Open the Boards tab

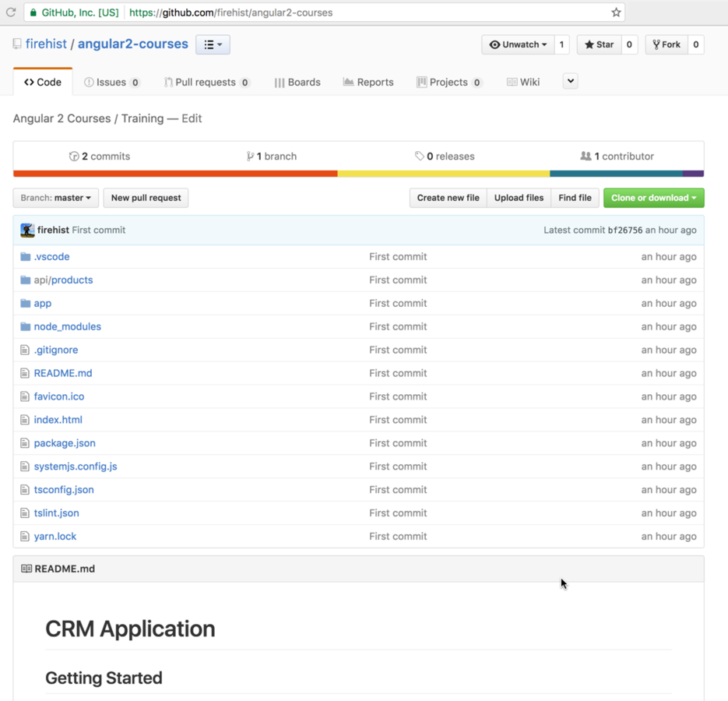(x=297, y=83)
